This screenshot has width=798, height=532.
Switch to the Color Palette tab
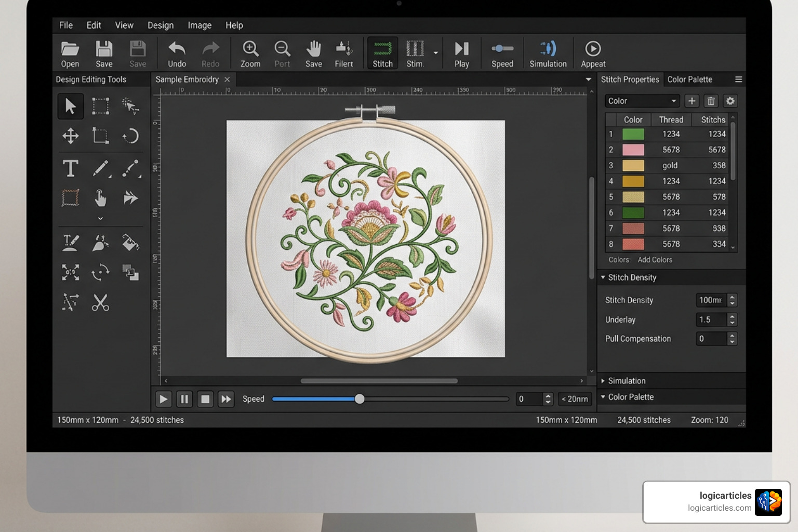pyautogui.click(x=689, y=79)
